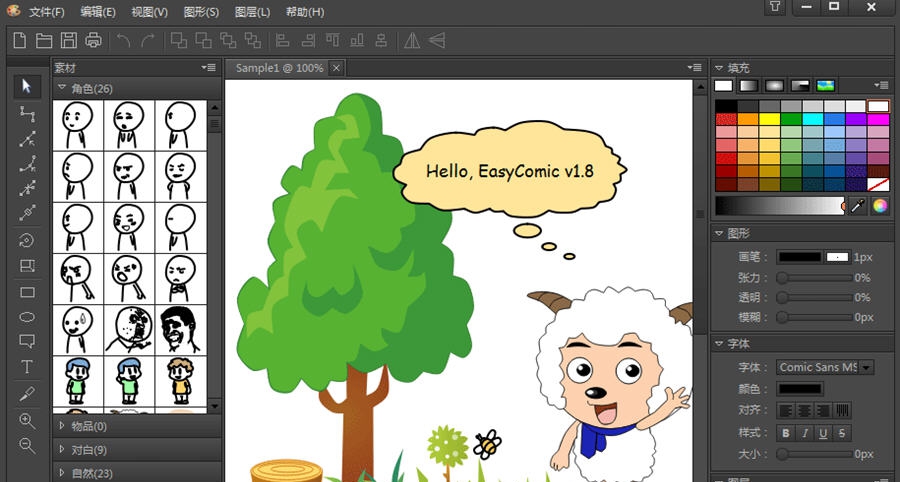Click the Save document icon
900x482 pixels.
tap(69, 40)
